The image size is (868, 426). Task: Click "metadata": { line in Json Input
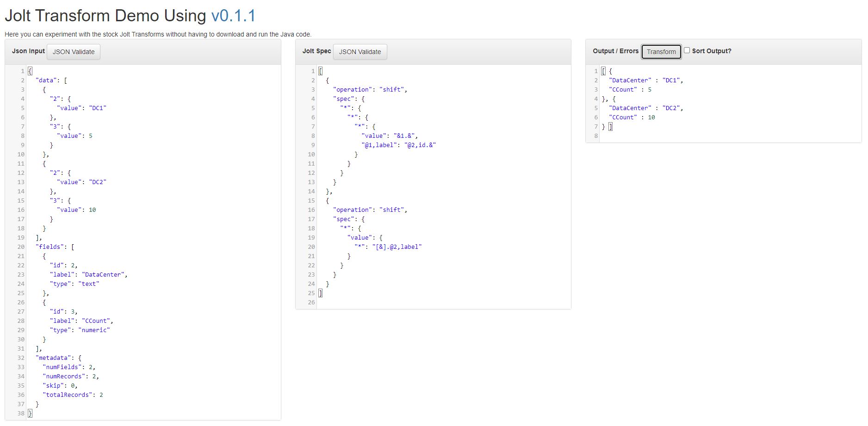[59, 358]
